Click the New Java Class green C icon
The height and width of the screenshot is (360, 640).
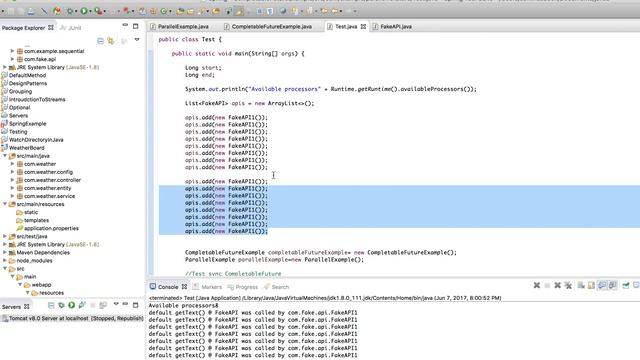(x=163, y=11)
